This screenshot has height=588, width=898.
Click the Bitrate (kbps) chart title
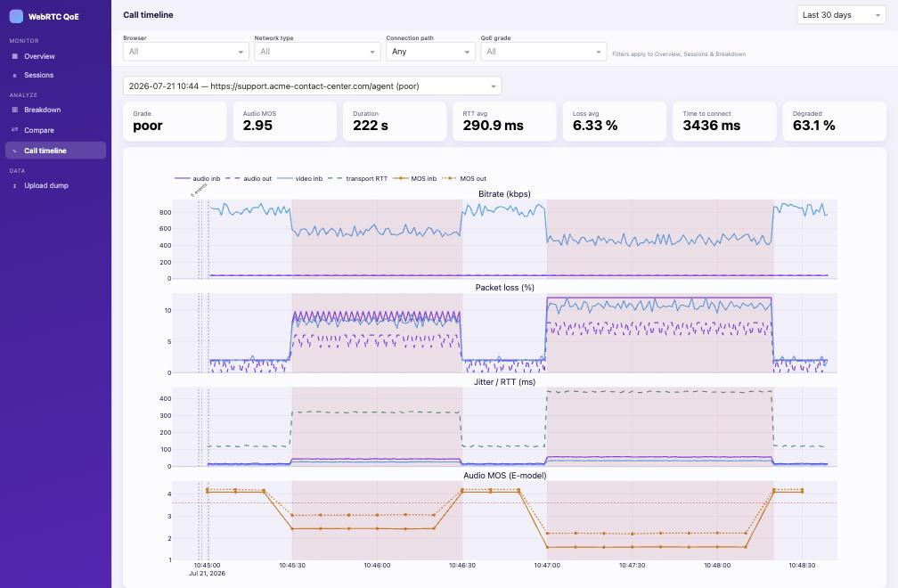pyautogui.click(x=504, y=194)
